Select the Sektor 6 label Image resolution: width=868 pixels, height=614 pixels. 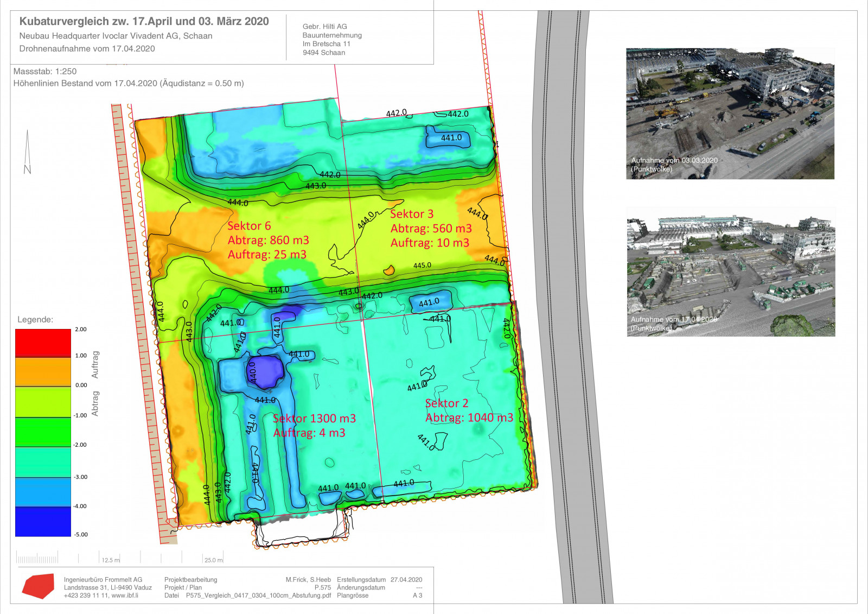249,226
